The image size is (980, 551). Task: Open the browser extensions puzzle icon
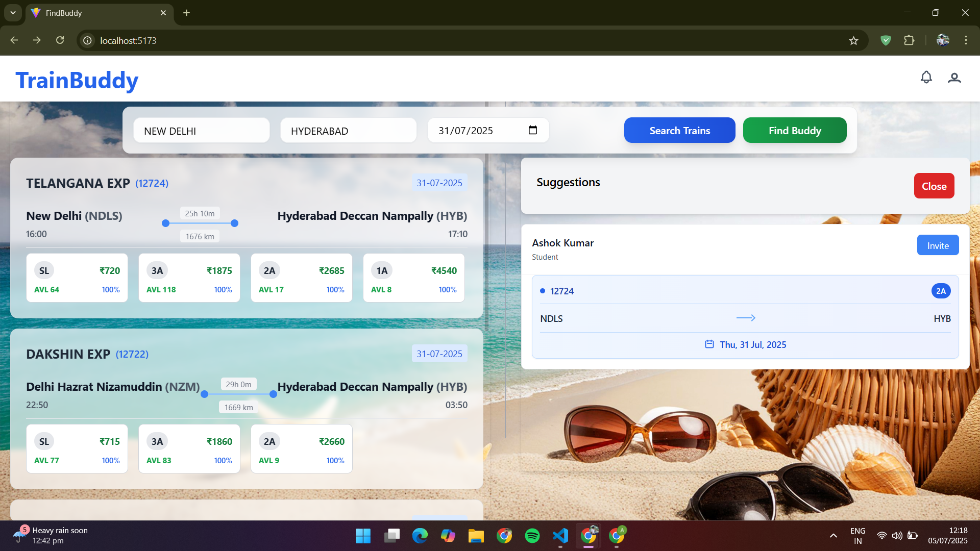point(909,40)
